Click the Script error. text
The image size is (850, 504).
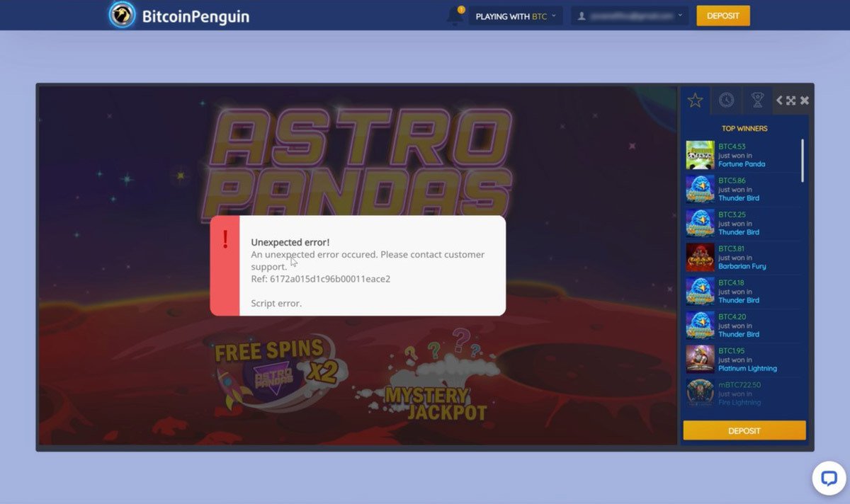tap(276, 304)
